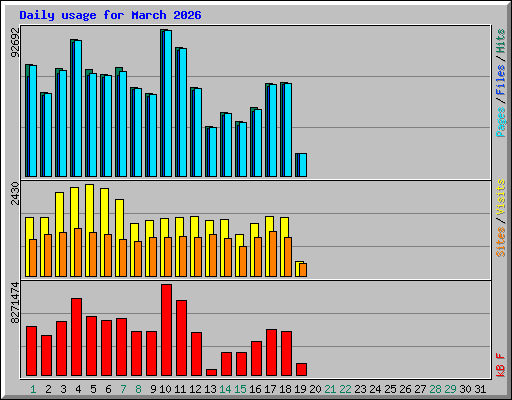Click green day 29 on the x-axis
Image resolution: width=512 pixels, height=400 pixels.
[450, 389]
